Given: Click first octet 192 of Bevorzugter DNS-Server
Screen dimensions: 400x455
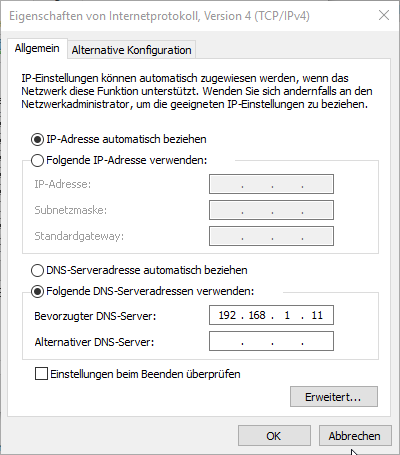Looking at the screenshot, I should (x=227, y=315).
